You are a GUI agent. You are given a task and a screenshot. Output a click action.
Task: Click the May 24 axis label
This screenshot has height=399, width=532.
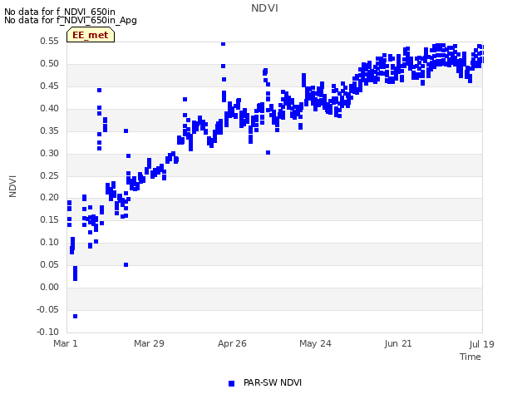point(315,343)
